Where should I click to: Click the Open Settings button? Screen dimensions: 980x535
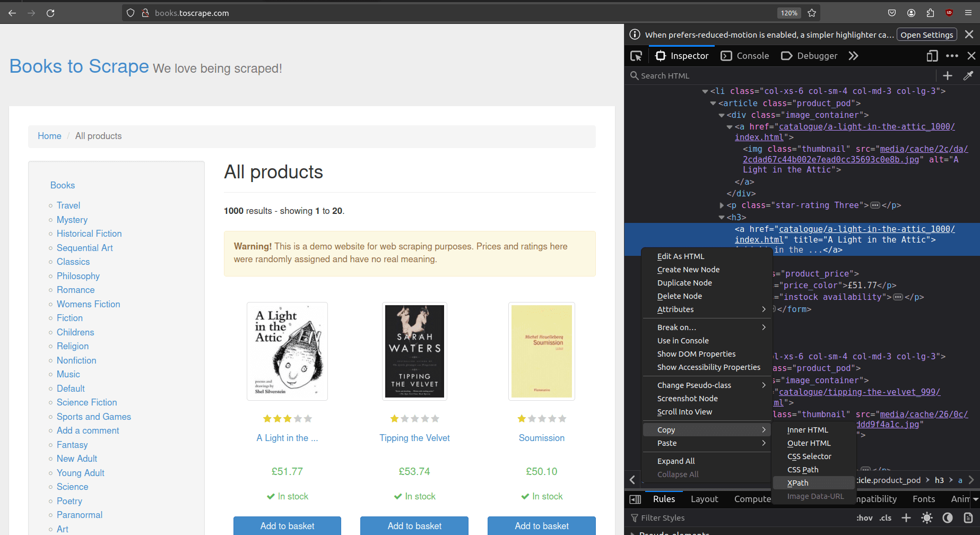pyautogui.click(x=926, y=34)
